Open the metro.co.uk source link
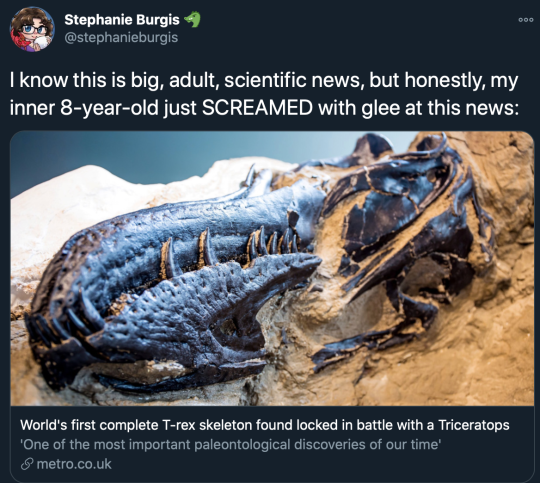This screenshot has width=540, height=483. [74, 464]
